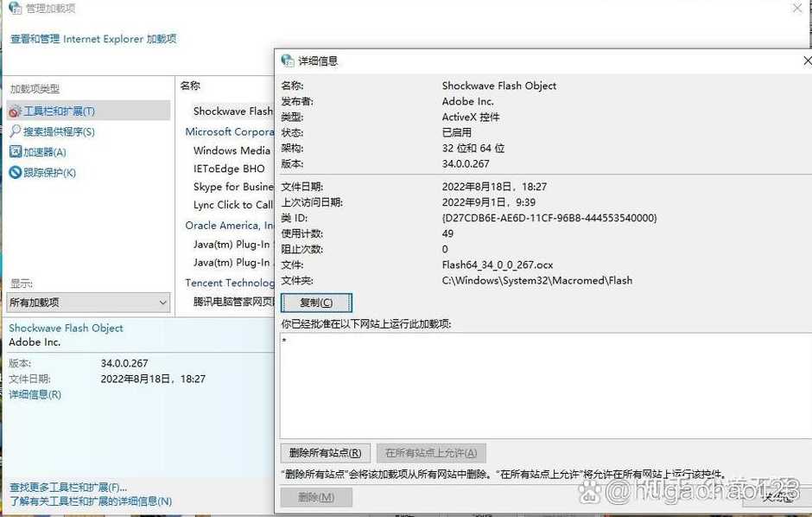The height and width of the screenshot is (517, 812).
Task: Open 查找更多工具栏和扩展(F) link
Action: pyautogui.click(x=68, y=487)
